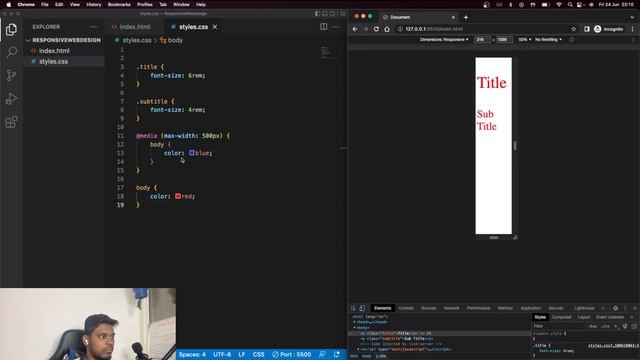Screen dimensions: 640x360
Task: Close the Document browser tab
Action: pyautogui.click(x=453, y=17)
